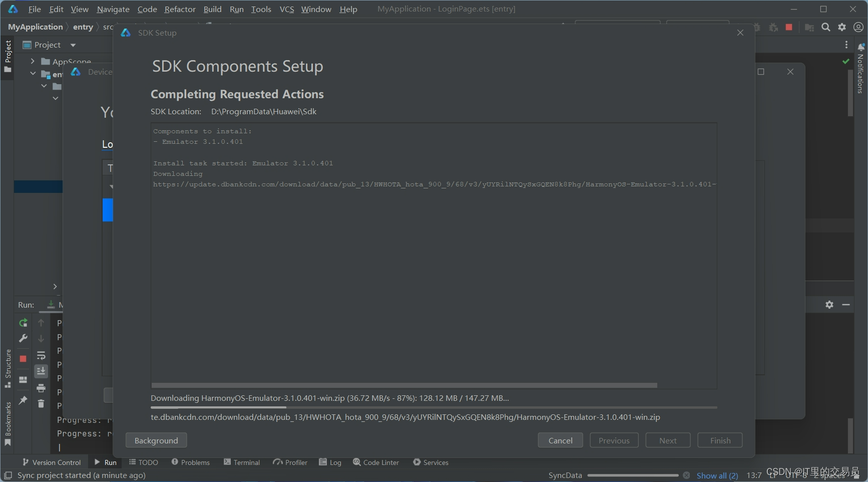This screenshot has width=868, height=482.
Task: Open the Build menu
Action: tap(212, 9)
